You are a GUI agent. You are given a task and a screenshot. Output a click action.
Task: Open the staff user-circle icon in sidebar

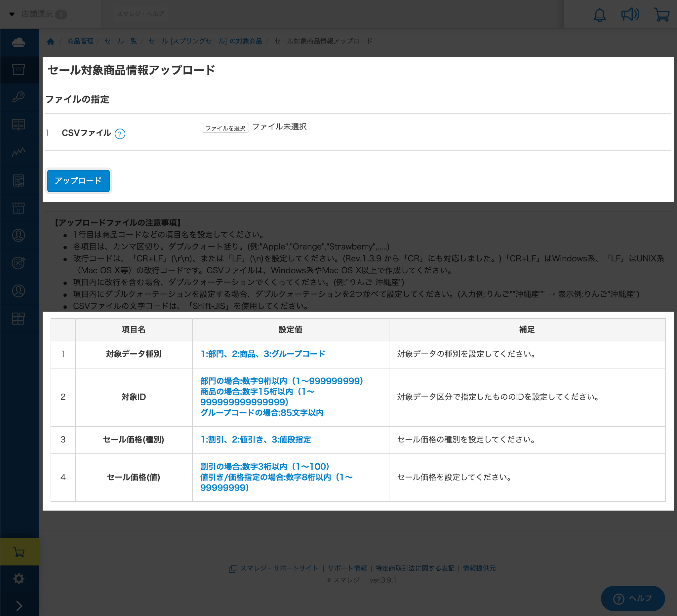coord(19,291)
